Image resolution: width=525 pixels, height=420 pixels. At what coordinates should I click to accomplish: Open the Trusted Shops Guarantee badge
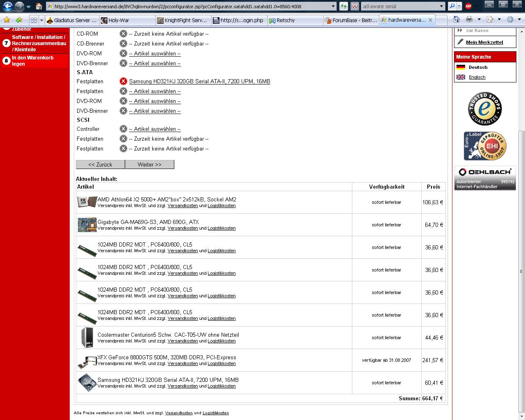pos(485,109)
